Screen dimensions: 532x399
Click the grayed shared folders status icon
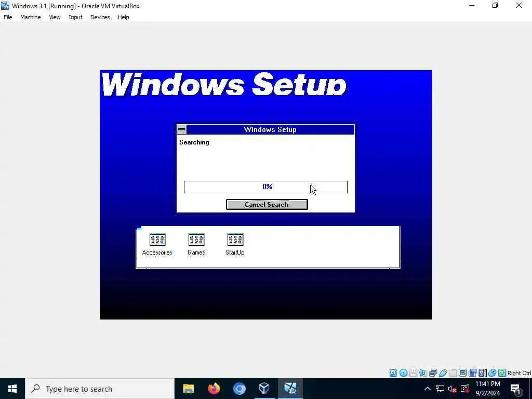[453, 373]
